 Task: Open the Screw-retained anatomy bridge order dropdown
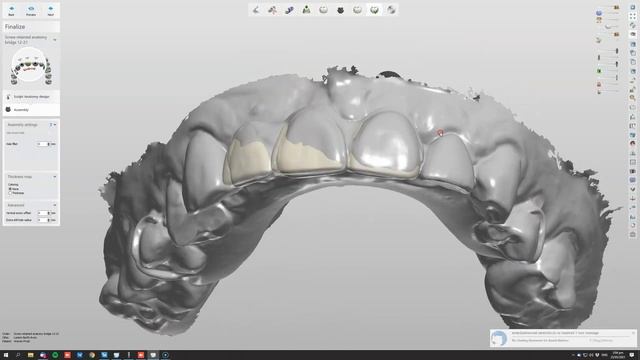click(55, 40)
